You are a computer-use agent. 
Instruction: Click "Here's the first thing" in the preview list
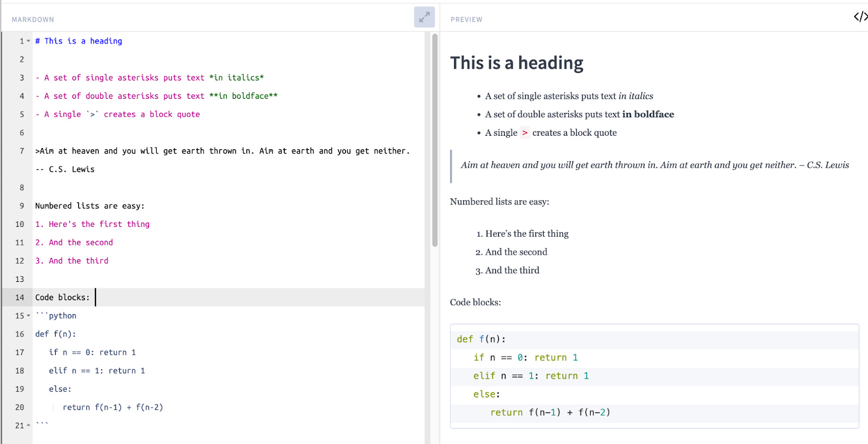pyautogui.click(x=527, y=234)
